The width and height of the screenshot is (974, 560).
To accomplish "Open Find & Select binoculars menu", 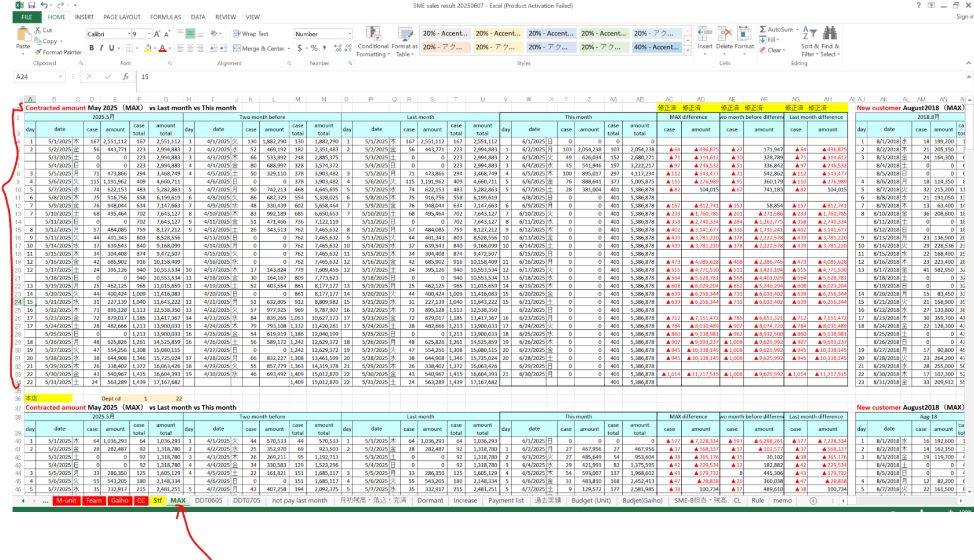I will (830, 42).
